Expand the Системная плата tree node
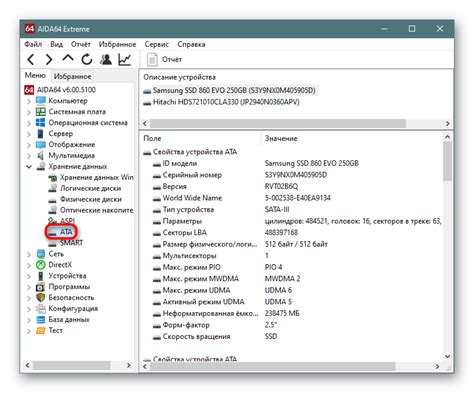The image size is (474, 393). click(29, 112)
